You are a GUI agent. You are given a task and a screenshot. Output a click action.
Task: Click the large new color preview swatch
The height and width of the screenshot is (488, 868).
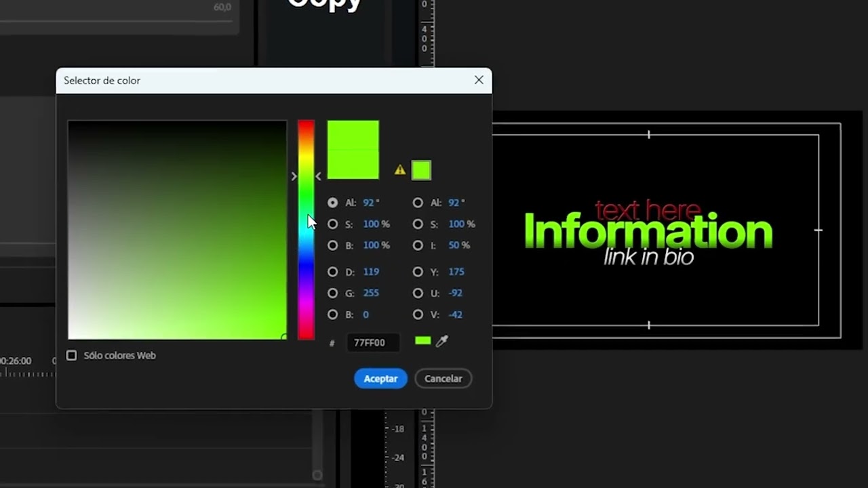point(353,150)
